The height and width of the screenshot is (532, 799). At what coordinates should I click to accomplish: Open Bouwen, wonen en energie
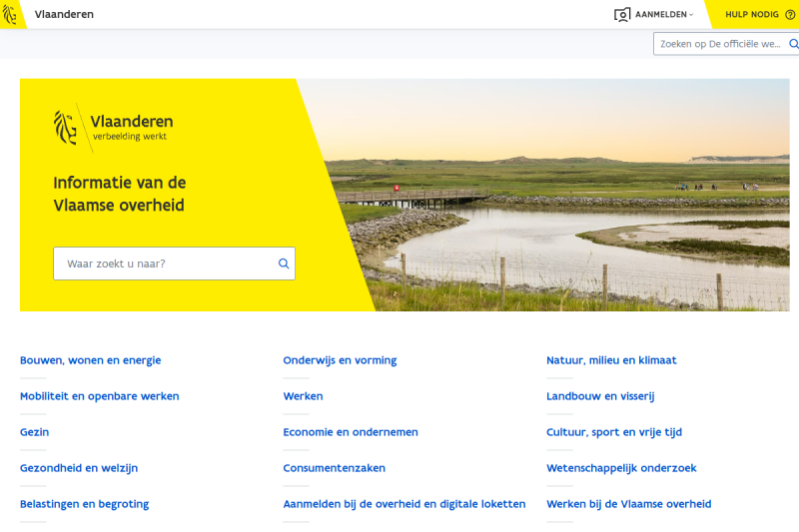point(90,360)
